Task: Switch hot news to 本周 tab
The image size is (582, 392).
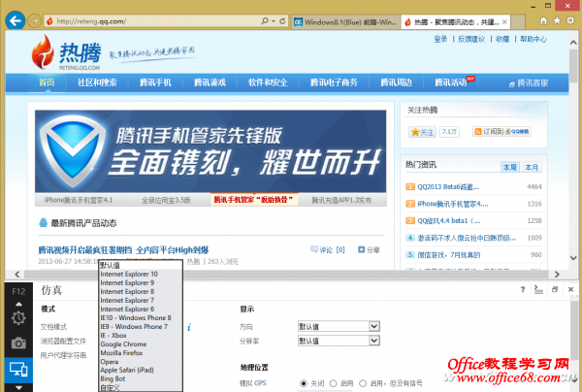Action: (510, 168)
